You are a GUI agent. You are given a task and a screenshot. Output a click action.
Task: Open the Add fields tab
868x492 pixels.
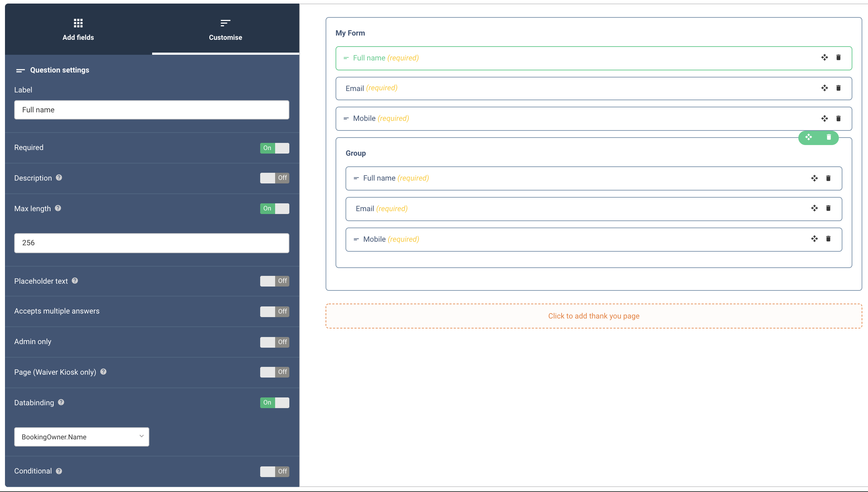[x=78, y=30]
